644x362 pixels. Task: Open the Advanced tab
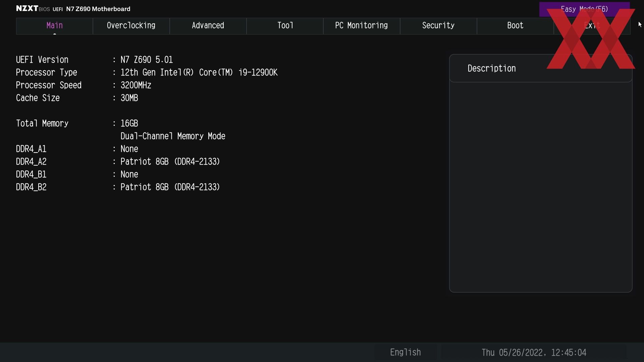[x=208, y=26]
